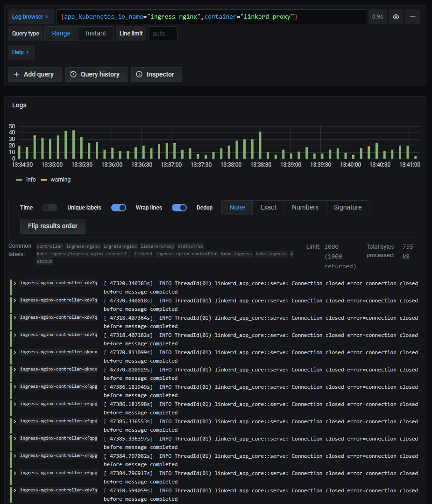Viewport: 432px width, 504px height.
Task: Expand the first ingress-nginx-controller-xdv7q log row
Action: pos(15,283)
